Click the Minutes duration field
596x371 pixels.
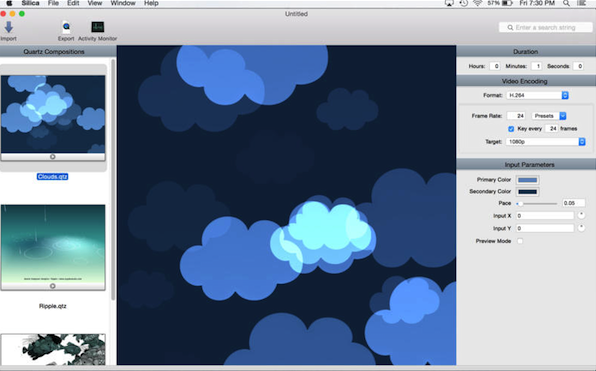point(536,66)
